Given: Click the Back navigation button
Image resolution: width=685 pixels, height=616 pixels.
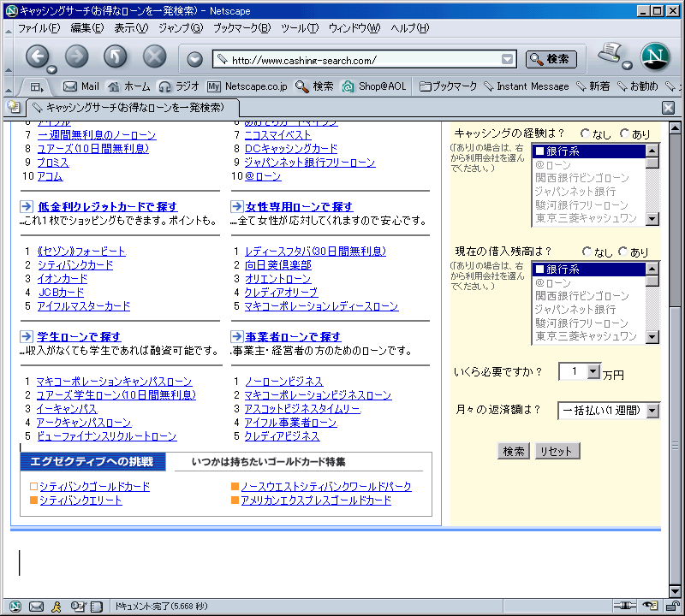Looking at the screenshot, I should (x=38, y=56).
